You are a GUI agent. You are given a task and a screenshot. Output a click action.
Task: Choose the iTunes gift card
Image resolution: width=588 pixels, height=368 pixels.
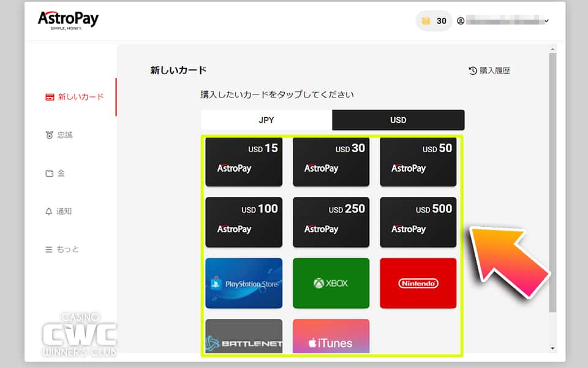[331, 337]
